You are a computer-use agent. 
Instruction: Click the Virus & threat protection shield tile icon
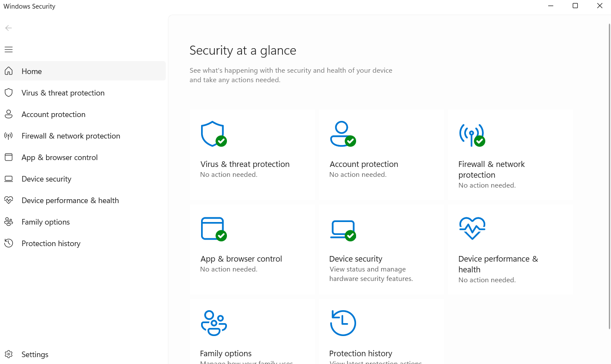(x=214, y=134)
